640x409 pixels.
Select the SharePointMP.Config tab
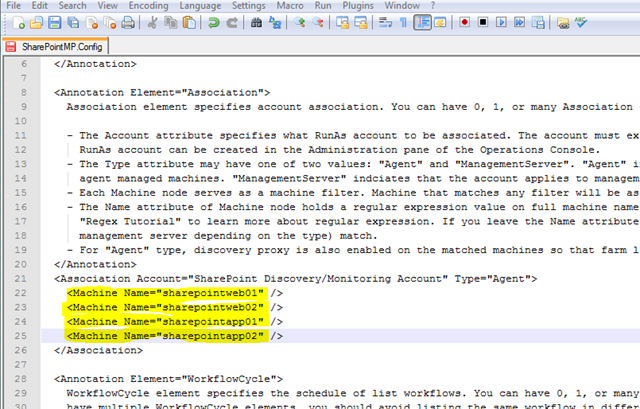pyautogui.click(x=61, y=46)
